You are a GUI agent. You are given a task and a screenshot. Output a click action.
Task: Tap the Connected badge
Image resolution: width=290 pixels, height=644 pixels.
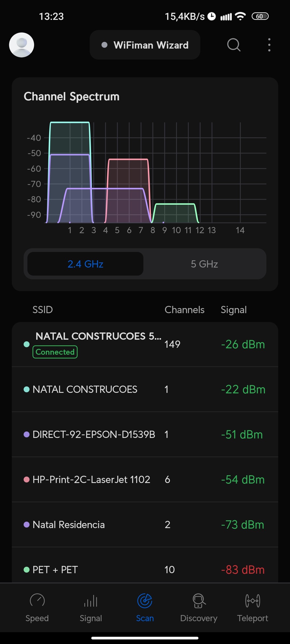click(55, 352)
